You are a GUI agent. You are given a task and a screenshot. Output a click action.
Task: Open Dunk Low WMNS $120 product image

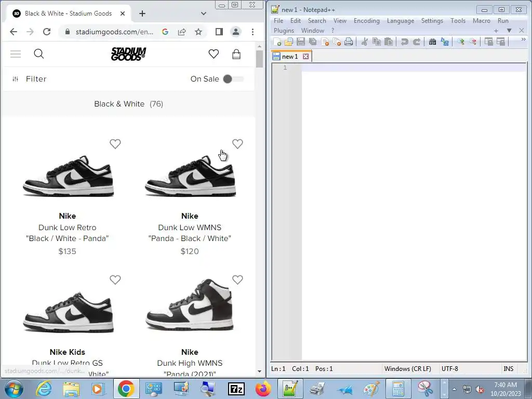coord(190,176)
